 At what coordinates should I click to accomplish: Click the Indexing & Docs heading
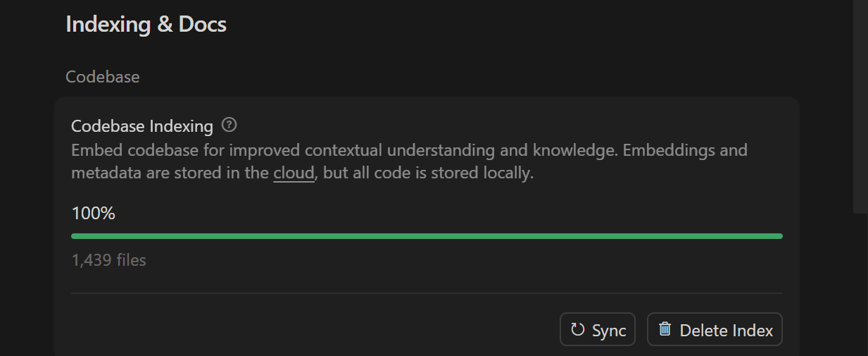[146, 25]
